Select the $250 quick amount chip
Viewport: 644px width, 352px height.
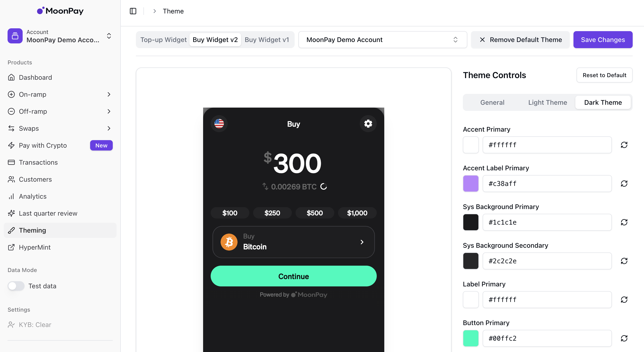coord(272,213)
